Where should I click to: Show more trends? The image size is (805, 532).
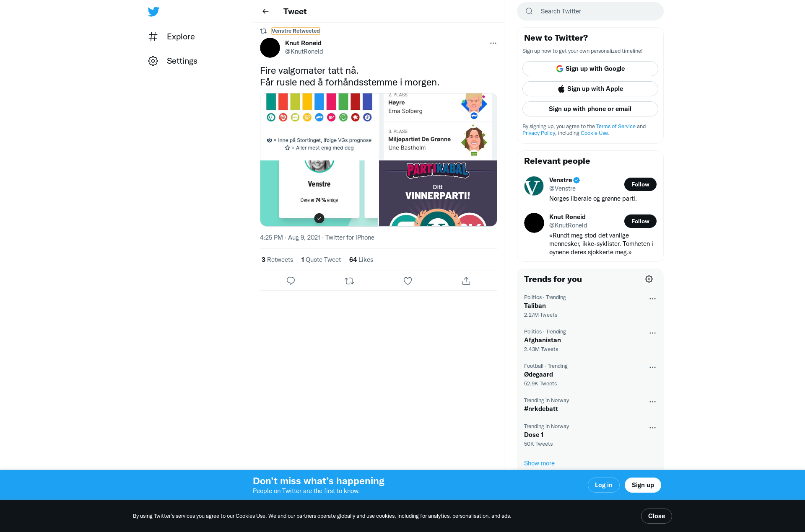point(539,463)
